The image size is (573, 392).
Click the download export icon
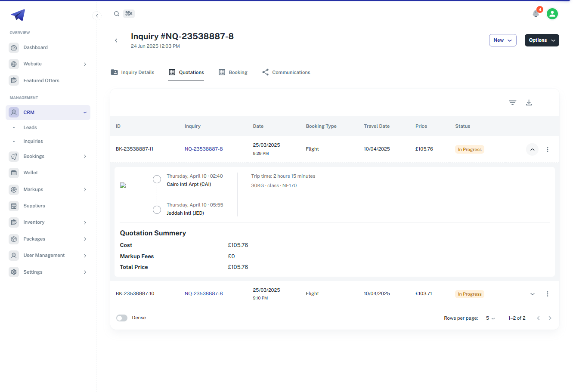click(529, 102)
